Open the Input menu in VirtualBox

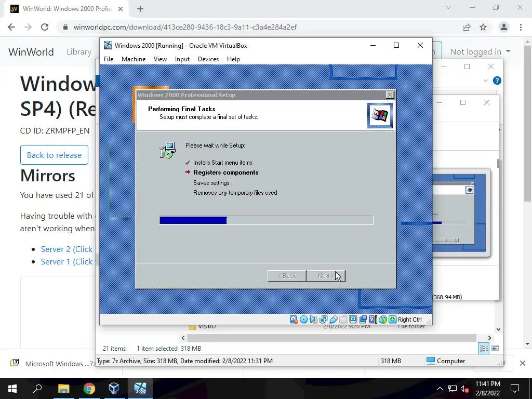(x=182, y=59)
